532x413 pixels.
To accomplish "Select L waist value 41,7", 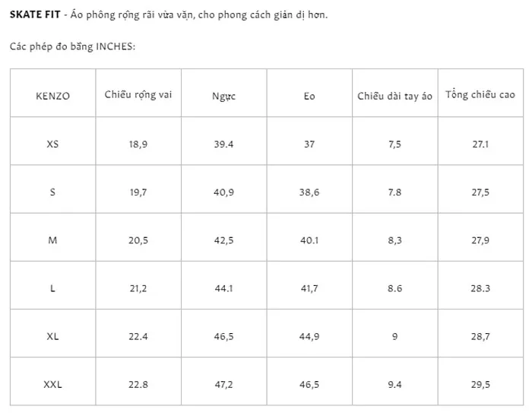I will (309, 289).
